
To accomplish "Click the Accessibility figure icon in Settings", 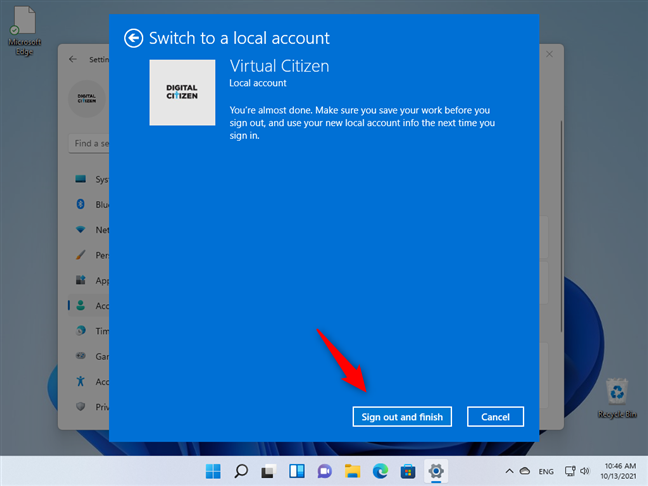I will [x=81, y=381].
